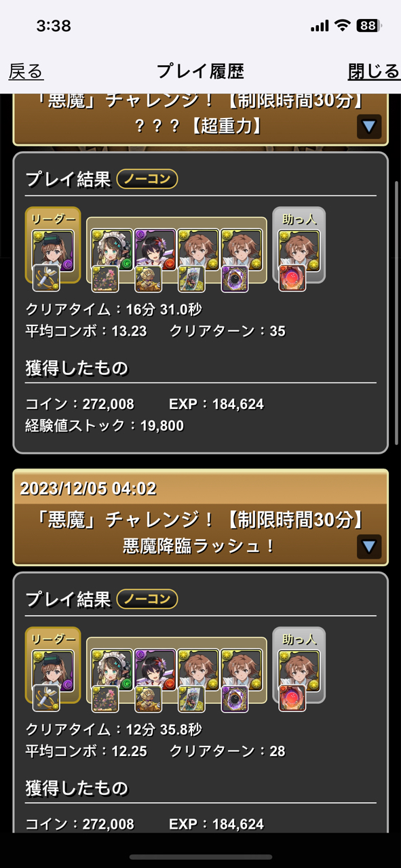Viewport: 401px width, 868px height.
Task: Tap the helper monster icon in first result
Action: tap(299, 251)
